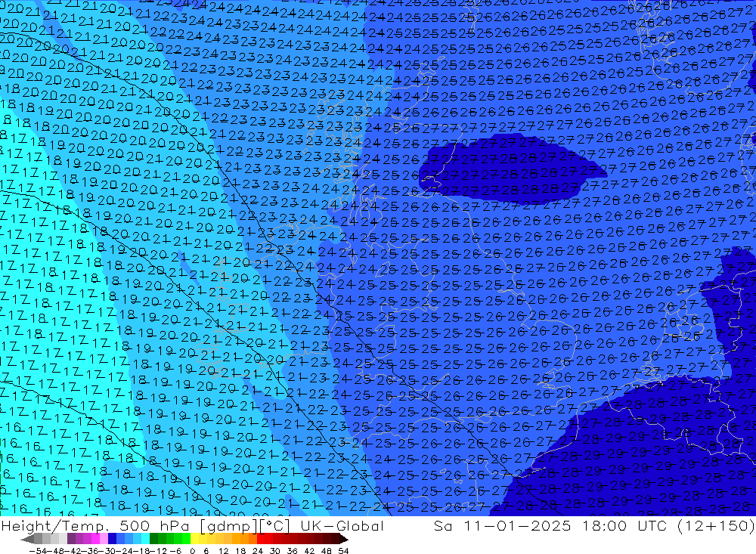Click the bright yellow swatch above 0
Image resolution: width=756 pixels, height=554 pixels.
tap(194, 539)
